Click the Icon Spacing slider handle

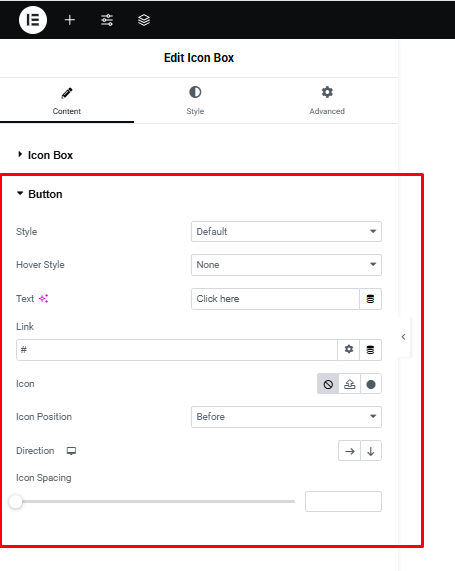[x=16, y=501]
